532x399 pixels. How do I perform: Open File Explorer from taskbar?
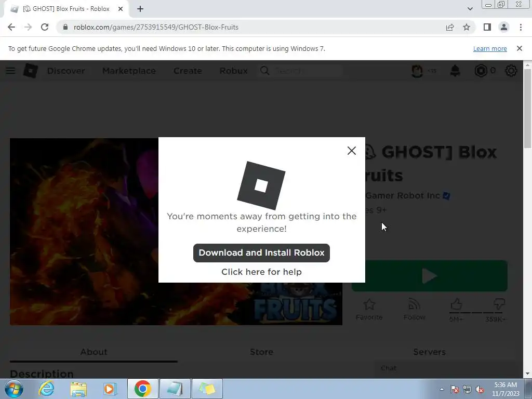(x=78, y=389)
